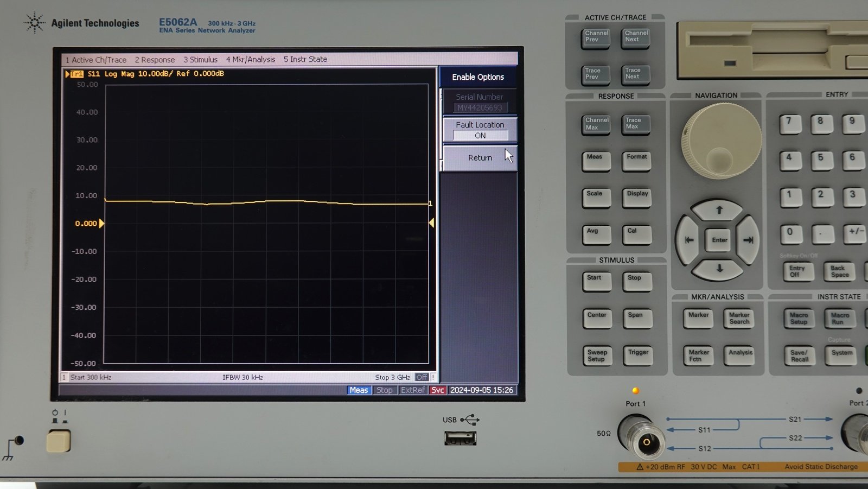
Task: Click the Meas status bar indicator
Action: click(x=359, y=390)
